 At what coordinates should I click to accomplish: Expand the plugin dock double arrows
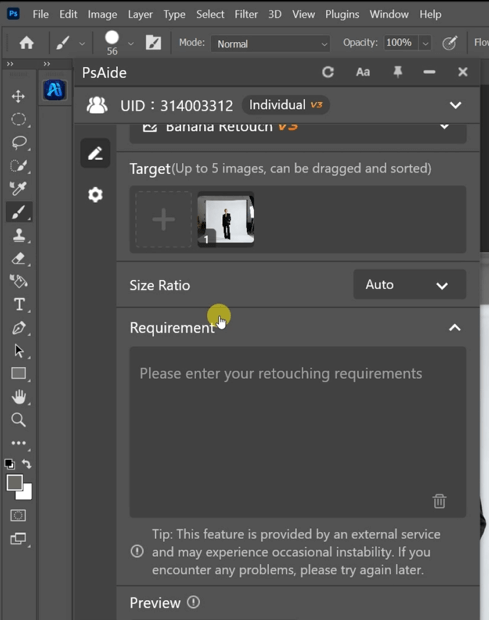(47, 64)
